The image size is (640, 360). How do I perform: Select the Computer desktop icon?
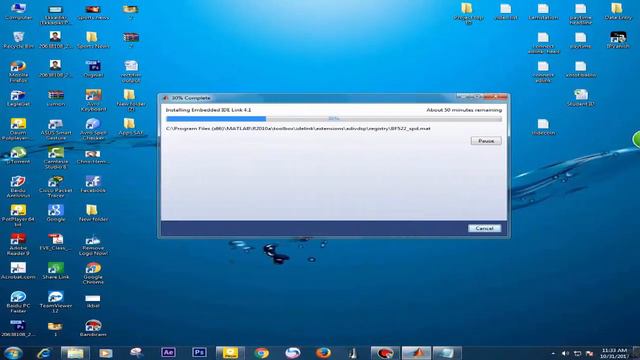[18, 11]
